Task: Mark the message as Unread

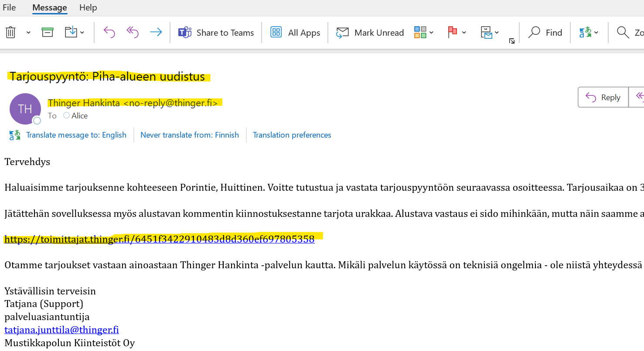Action: point(370,33)
